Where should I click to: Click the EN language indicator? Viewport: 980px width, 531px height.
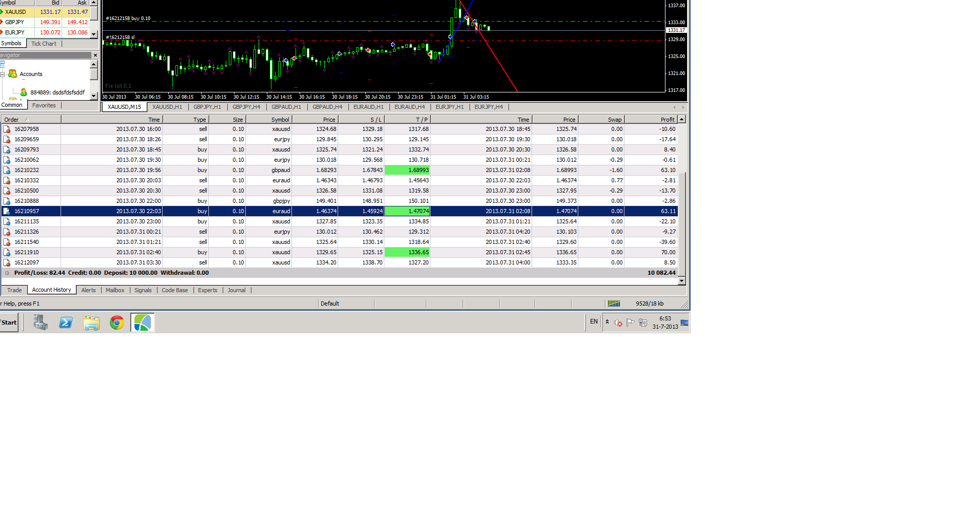594,321
